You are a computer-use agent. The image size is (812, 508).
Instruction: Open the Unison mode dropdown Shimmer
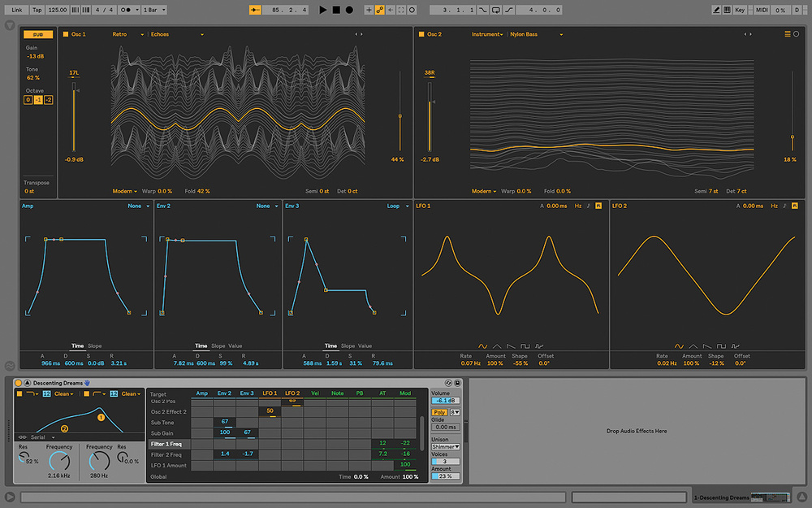[x=445, y=447]
